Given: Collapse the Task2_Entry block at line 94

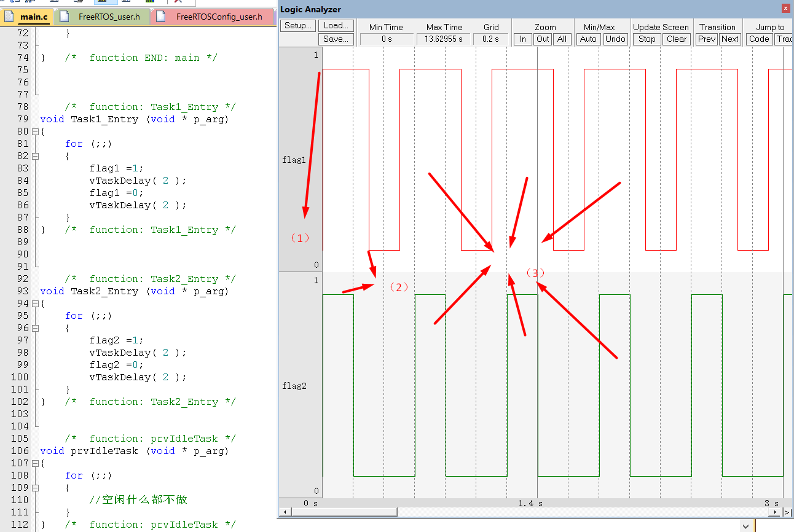Looking at the screenshot, I should coord(35,303).
